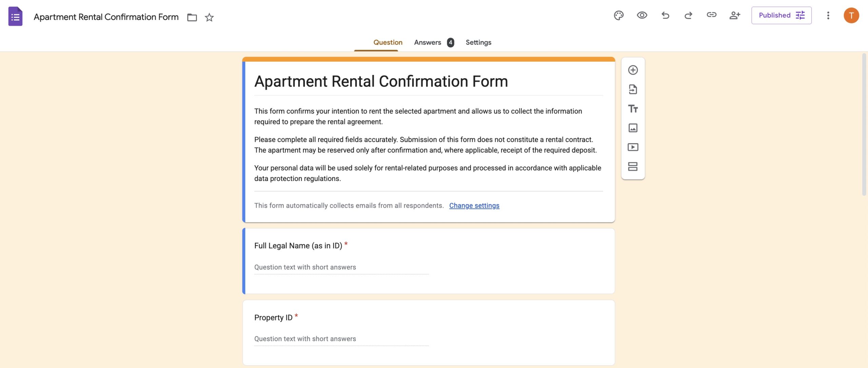Copy the responder link icon
Screen dimensions: 868x368
point(711,15)
